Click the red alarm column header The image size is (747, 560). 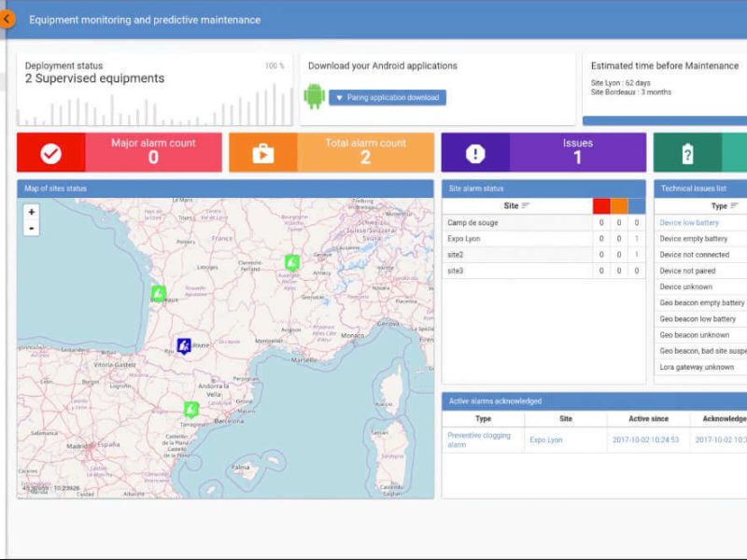pos(601,205)
